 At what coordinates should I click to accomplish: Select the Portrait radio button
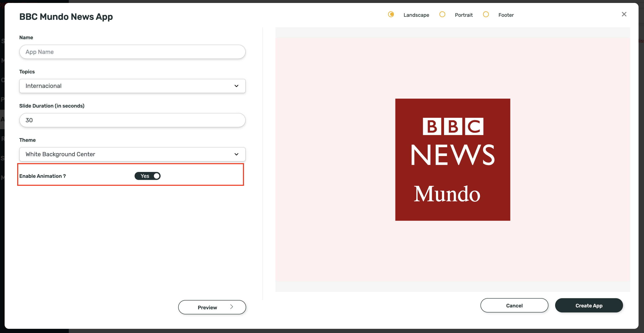coord(442,14)
